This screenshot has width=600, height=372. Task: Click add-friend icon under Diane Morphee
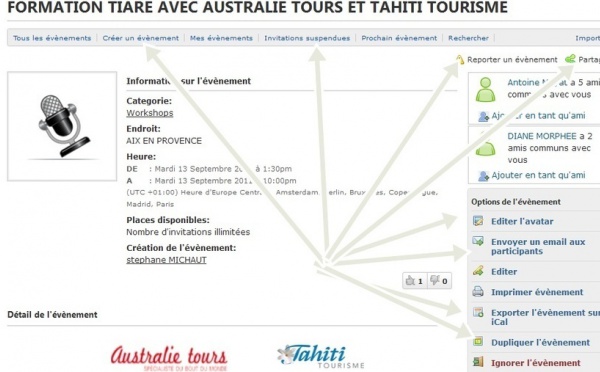(484, 176)
